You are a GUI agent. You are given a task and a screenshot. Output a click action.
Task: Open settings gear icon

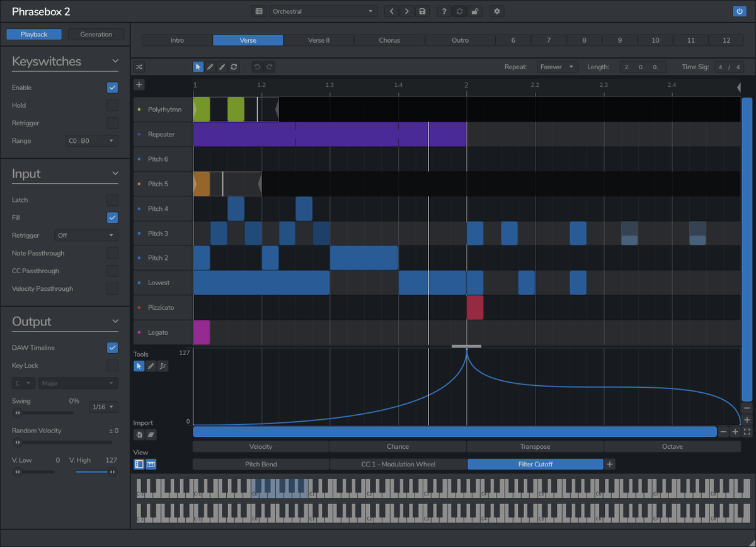(x=497, y=11)
